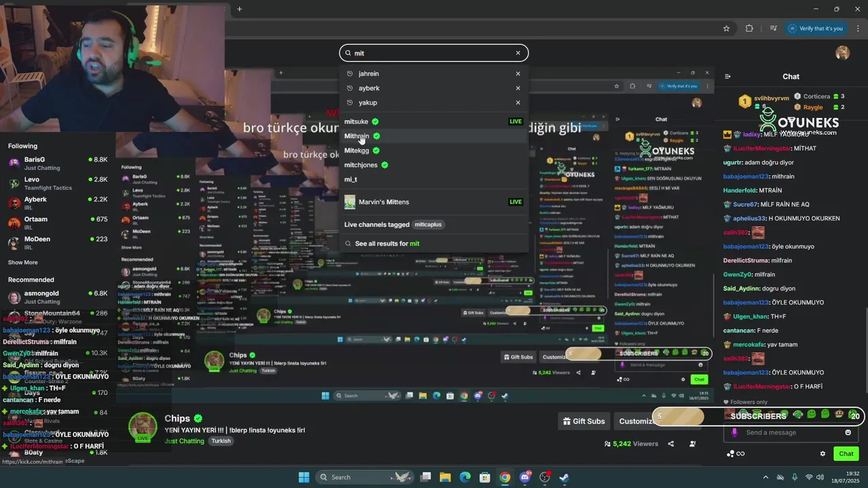Open chat settings gear icon
The image size is (868, 488).
pos(823,454)
